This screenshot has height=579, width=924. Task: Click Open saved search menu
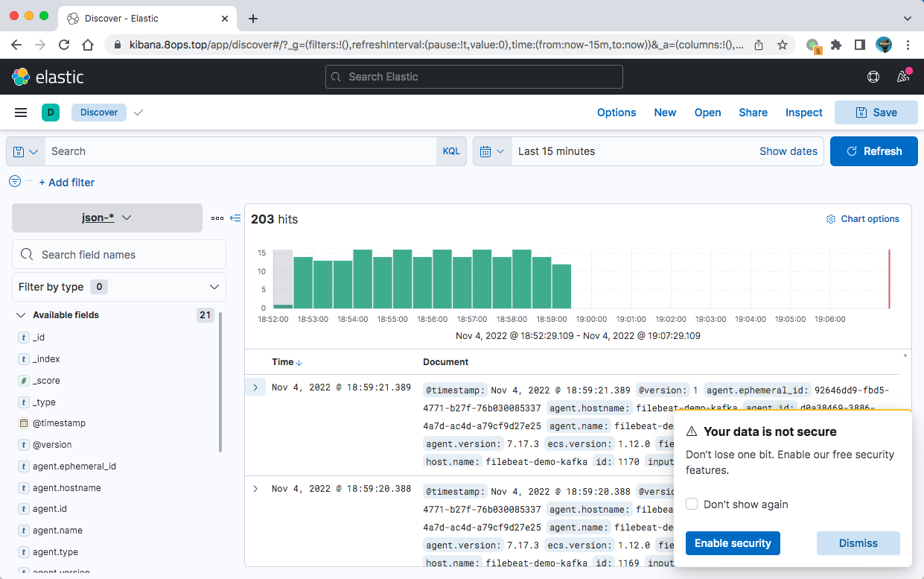(707, 113)
